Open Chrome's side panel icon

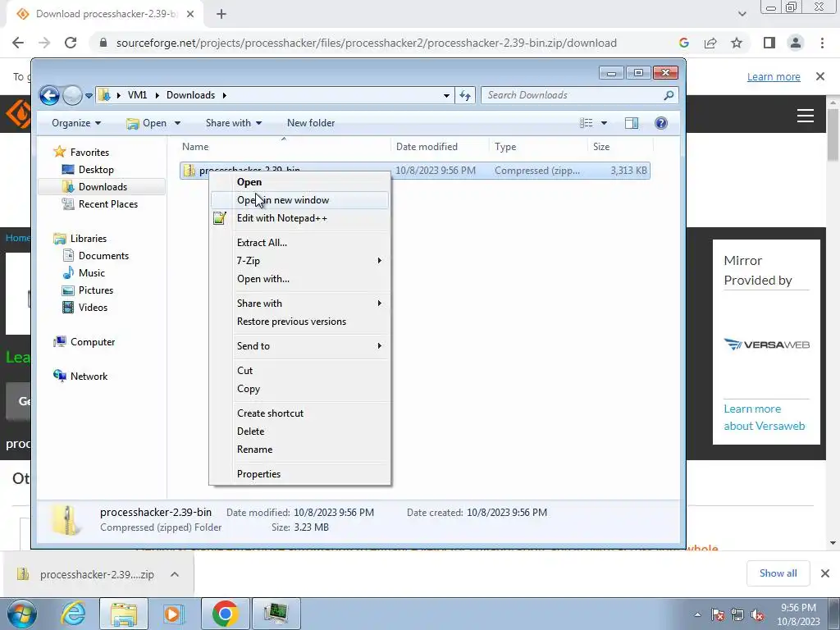coord(769,43)
